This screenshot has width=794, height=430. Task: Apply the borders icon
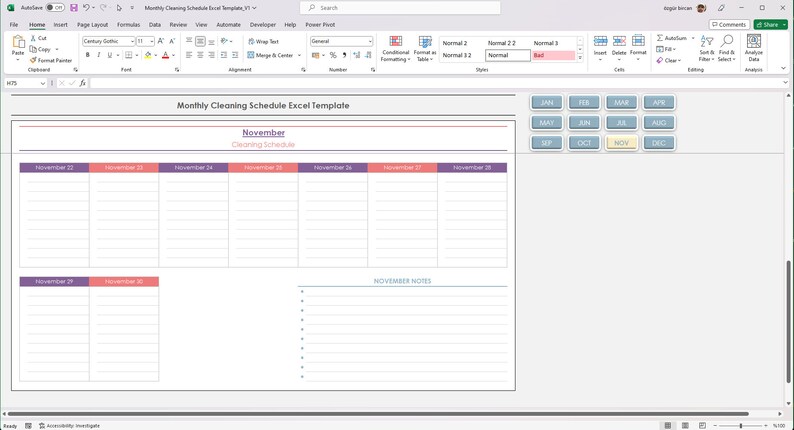click(x=129, y=55)
